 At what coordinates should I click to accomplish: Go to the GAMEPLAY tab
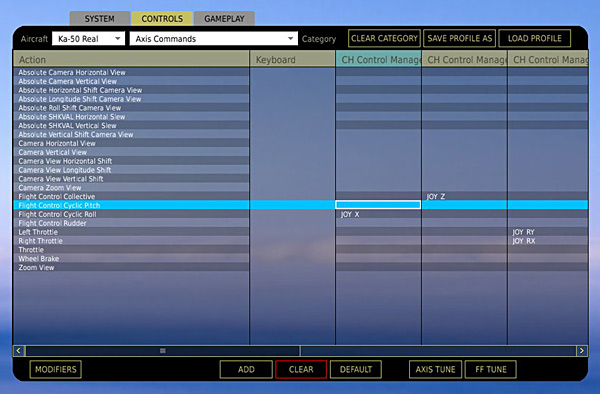(x=224, y=19)
